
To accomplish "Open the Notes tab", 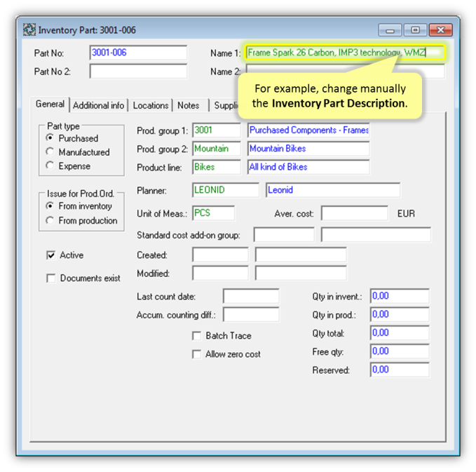I will click(x=189, y=105).
